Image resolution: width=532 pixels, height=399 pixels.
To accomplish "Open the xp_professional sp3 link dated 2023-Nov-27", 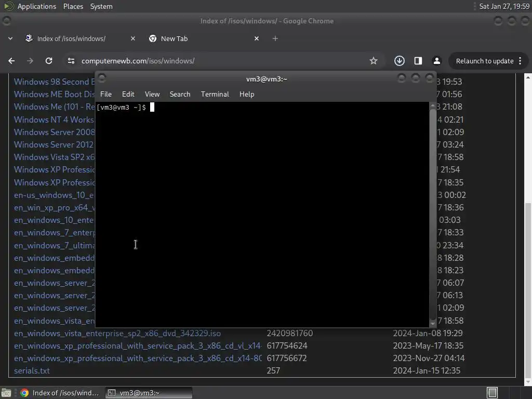I will (x=138, y=358).
